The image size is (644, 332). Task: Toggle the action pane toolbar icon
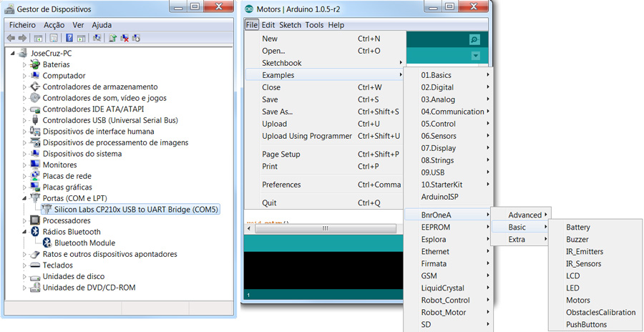[82, 38]
